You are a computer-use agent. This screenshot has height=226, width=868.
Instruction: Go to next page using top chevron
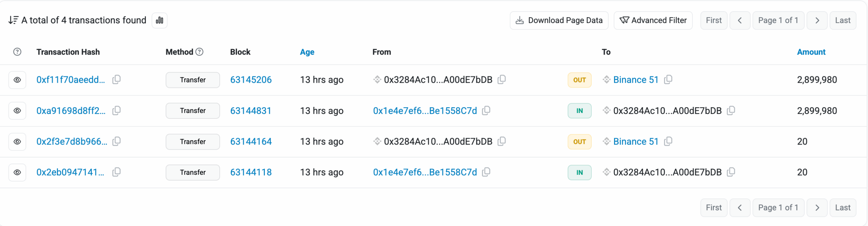(x=817, y=20)
